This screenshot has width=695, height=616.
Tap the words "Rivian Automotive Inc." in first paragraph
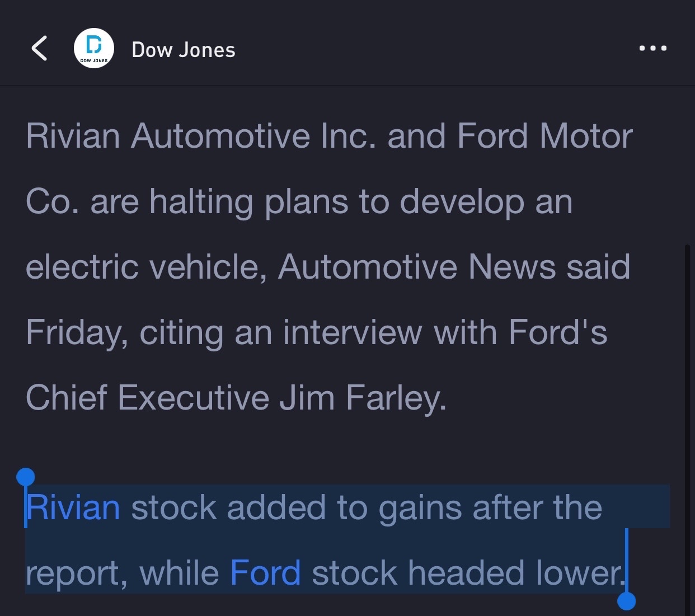coord(201,136)
